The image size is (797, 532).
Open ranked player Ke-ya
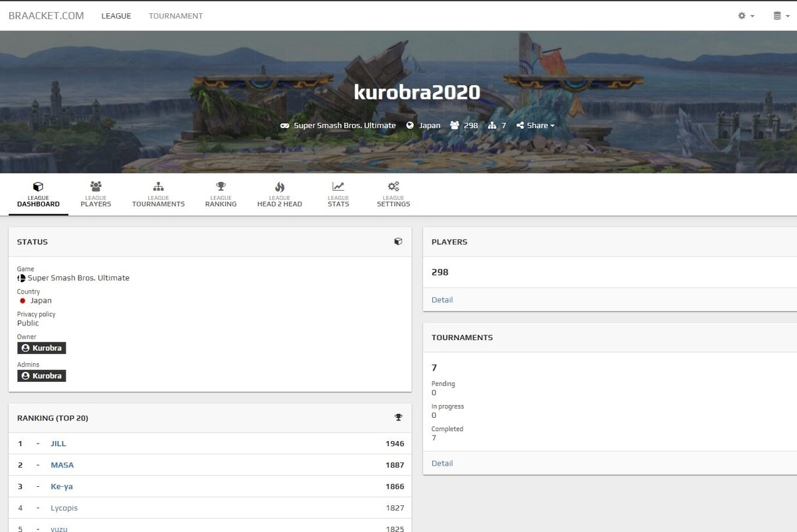coord(62,486)
